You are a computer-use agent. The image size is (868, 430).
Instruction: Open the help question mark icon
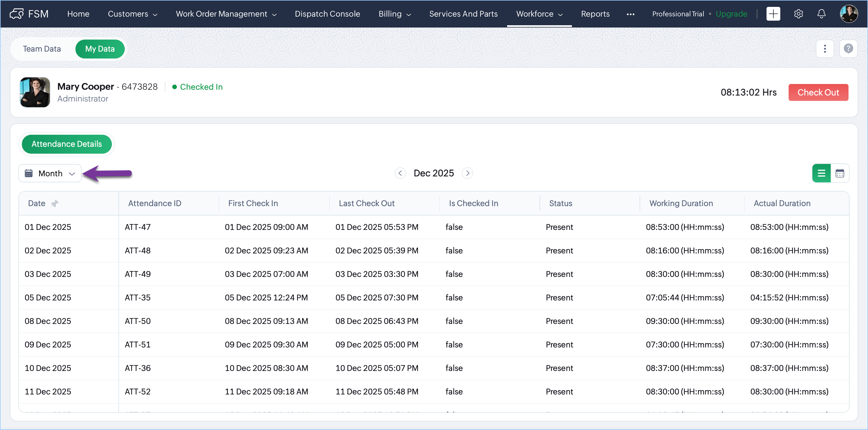[848, 49]
